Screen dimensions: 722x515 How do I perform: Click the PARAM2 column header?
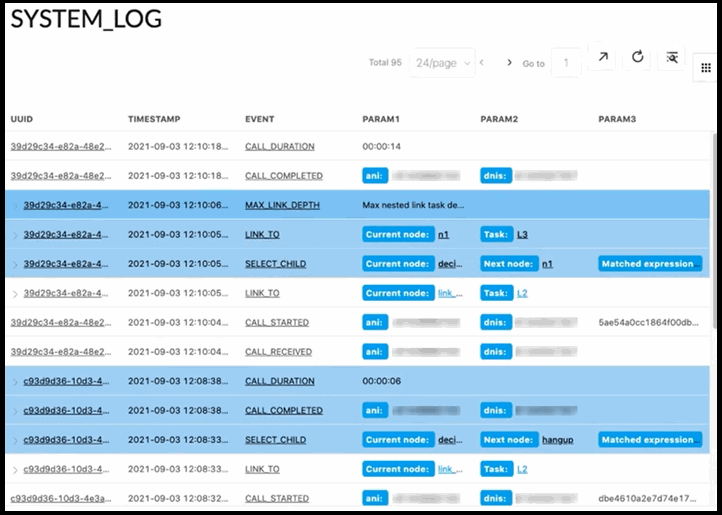499,119
